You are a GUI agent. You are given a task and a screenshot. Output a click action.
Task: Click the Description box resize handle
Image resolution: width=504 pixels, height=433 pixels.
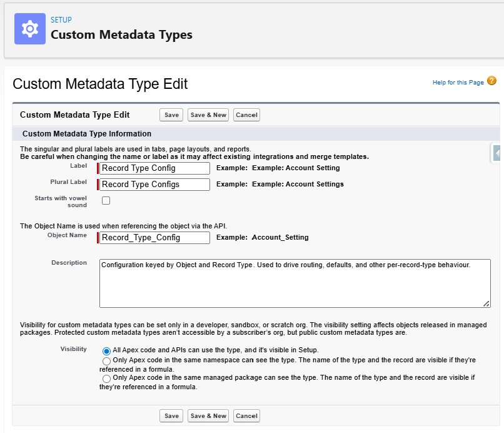(x=486, y=303)
